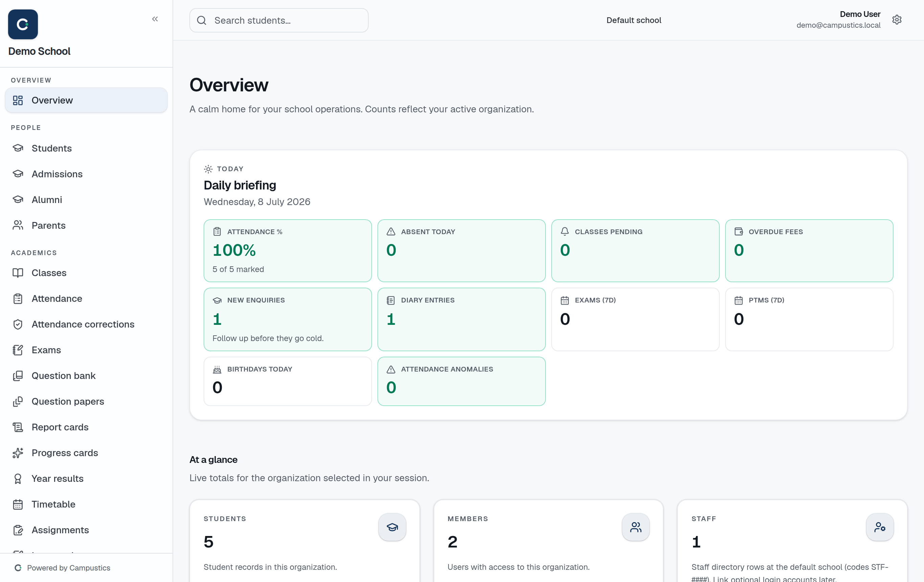Click the date Wednesday, 8 July 2026
The image size is (924, 582).
click(x=257, y=202)
